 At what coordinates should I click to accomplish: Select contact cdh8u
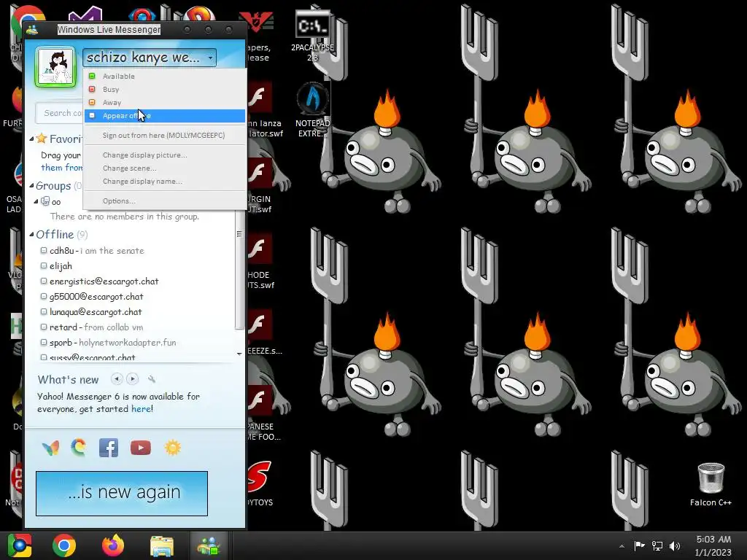(93, 251)
